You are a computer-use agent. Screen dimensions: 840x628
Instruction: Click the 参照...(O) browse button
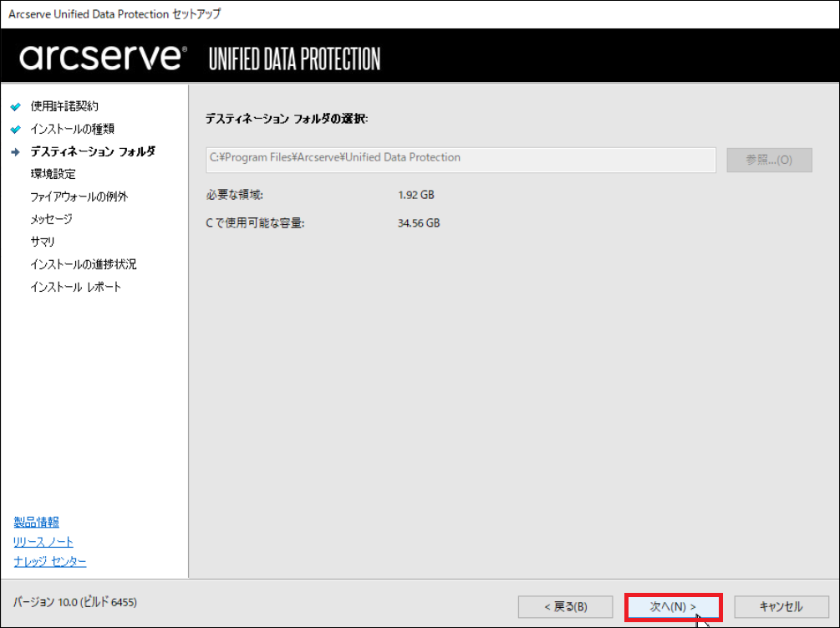pyautogui.click(x=769, y=160)
